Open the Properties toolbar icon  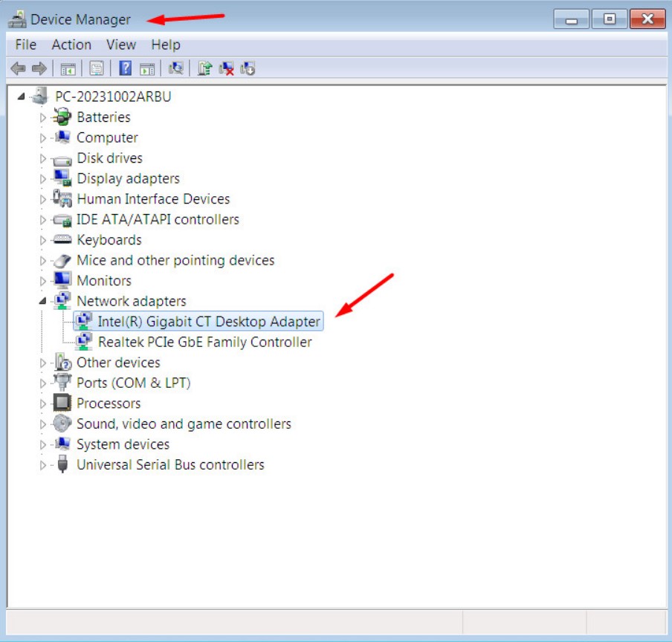[x=97, y=68]
